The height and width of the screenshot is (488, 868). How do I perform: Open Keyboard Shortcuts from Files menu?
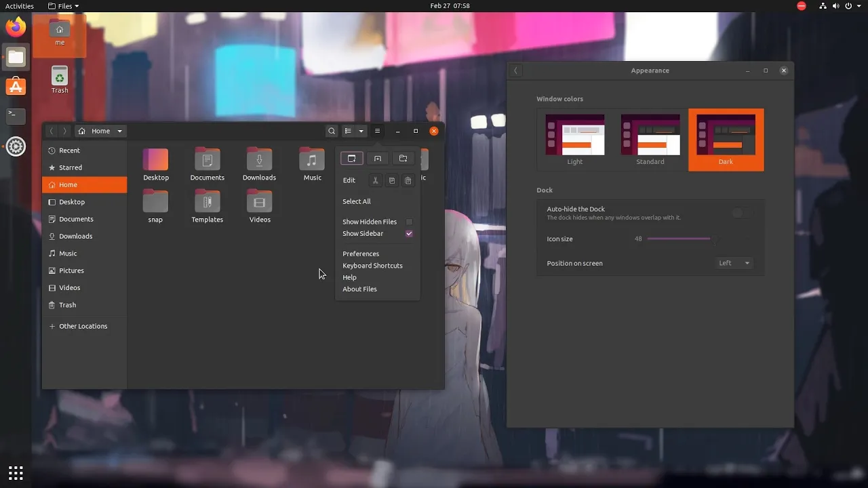(x=372, y=266)
